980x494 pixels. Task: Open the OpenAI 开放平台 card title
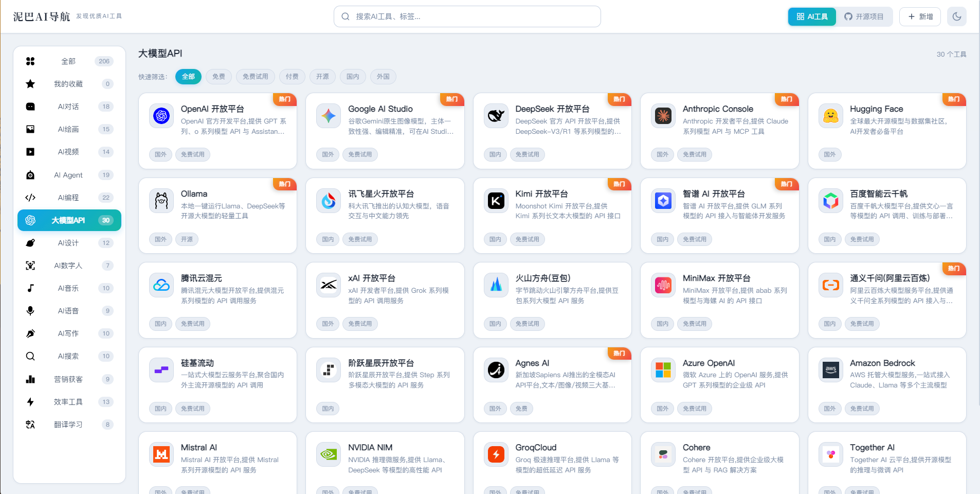(x=212, y=109)
